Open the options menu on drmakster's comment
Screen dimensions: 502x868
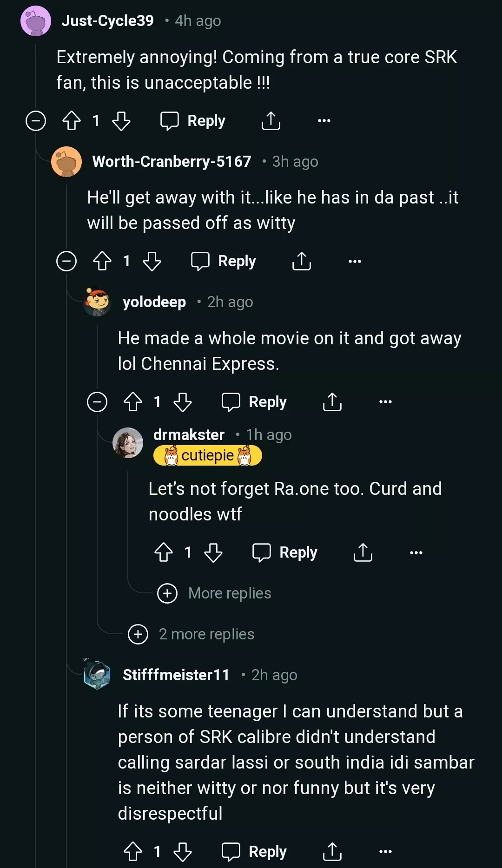tap(415, 552)
